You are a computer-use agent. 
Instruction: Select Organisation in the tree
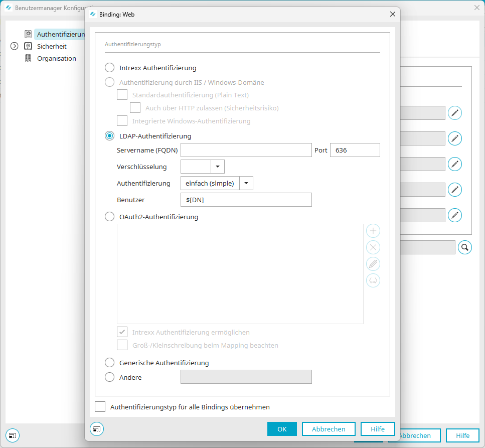click(56, 58)
